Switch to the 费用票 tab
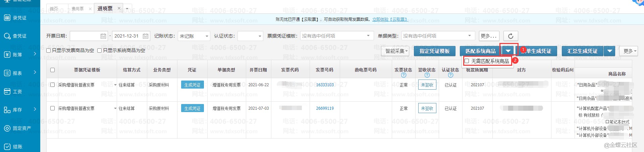Image resolution: width=644 pixels, height=152 pixels. click(x=77, y=9)
